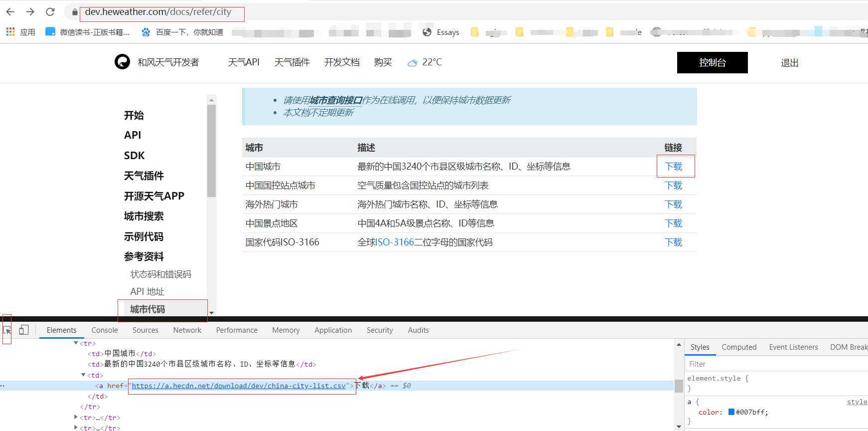The width and height of the screenshot is (868, 431).
Task: Click the 控制台 button
Action: (713, 62)
